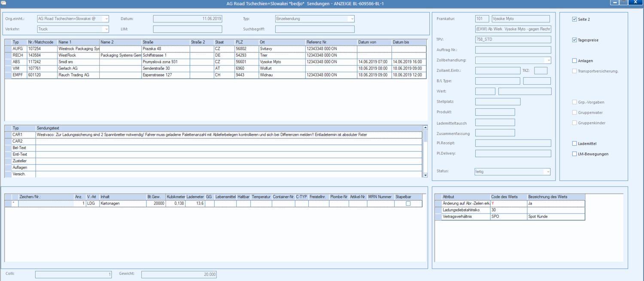644x281 pixels.
Task: Select the Ladungsdiebstahlrisiko attribute row
Action: pos(510,210)
